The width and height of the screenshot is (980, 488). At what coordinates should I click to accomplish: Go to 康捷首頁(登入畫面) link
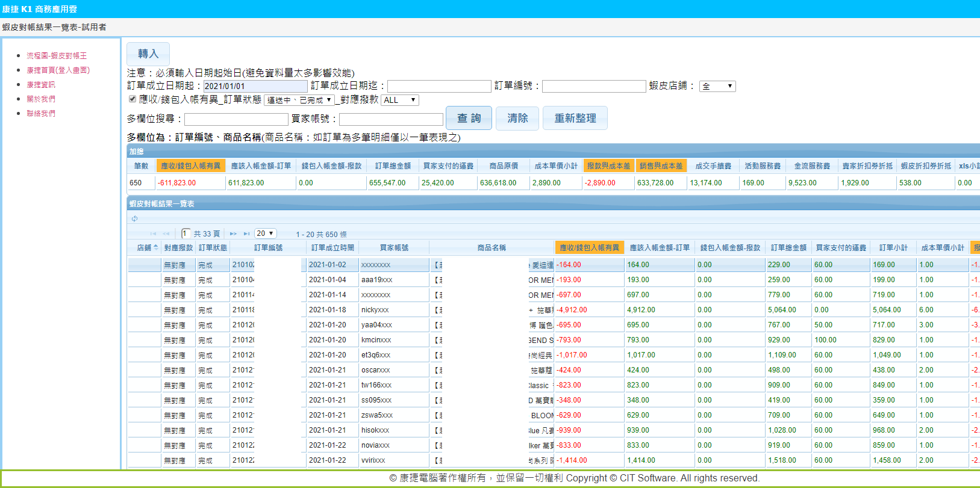pyautogui.click(x=58, y=70)
